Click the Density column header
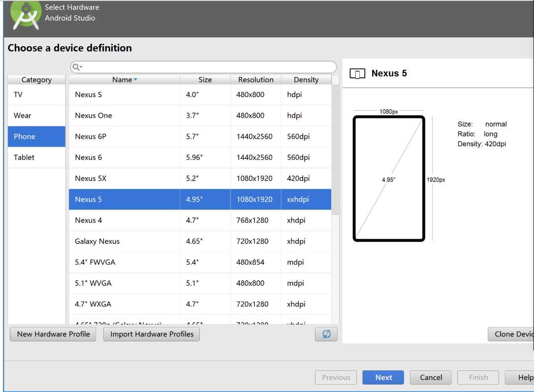Screen dimensions: 534x392 point(306,80)
